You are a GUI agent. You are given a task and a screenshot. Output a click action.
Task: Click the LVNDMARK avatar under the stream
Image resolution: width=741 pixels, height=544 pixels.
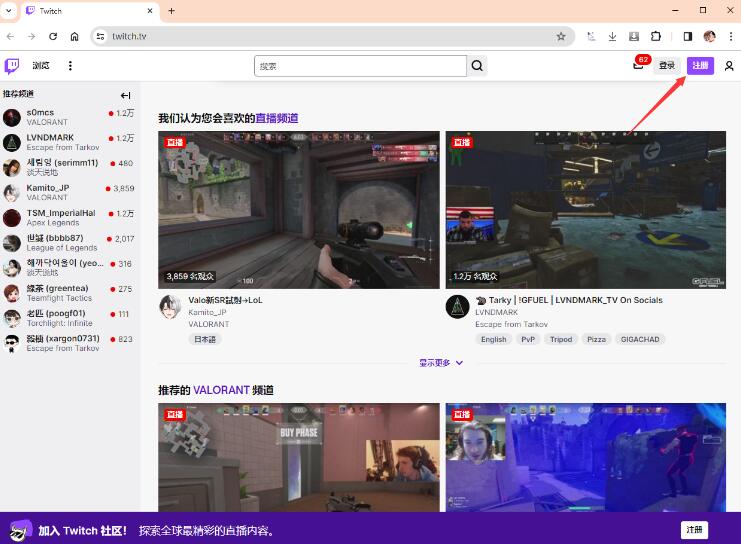pyautogui.click(x=457, y=307)
